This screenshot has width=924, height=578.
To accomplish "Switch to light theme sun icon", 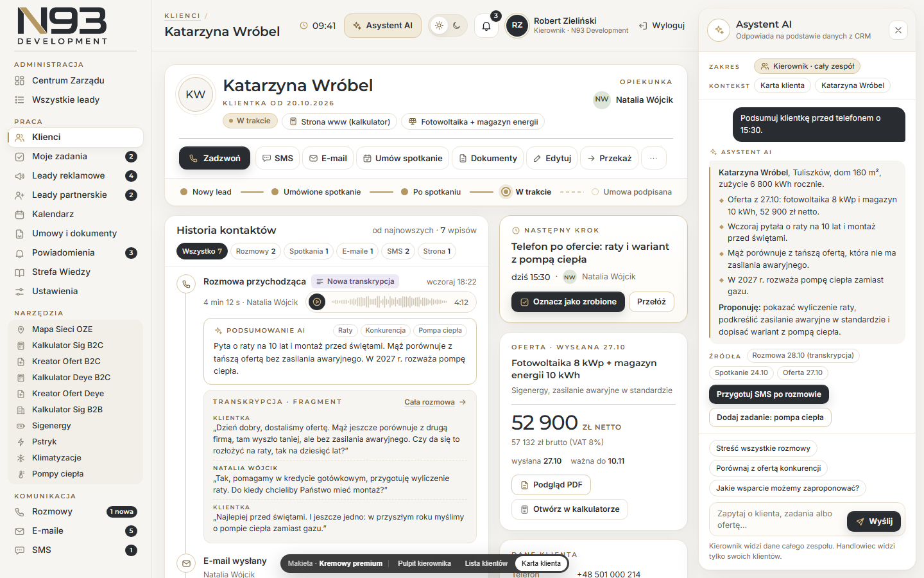I will (x=439, y=26).
